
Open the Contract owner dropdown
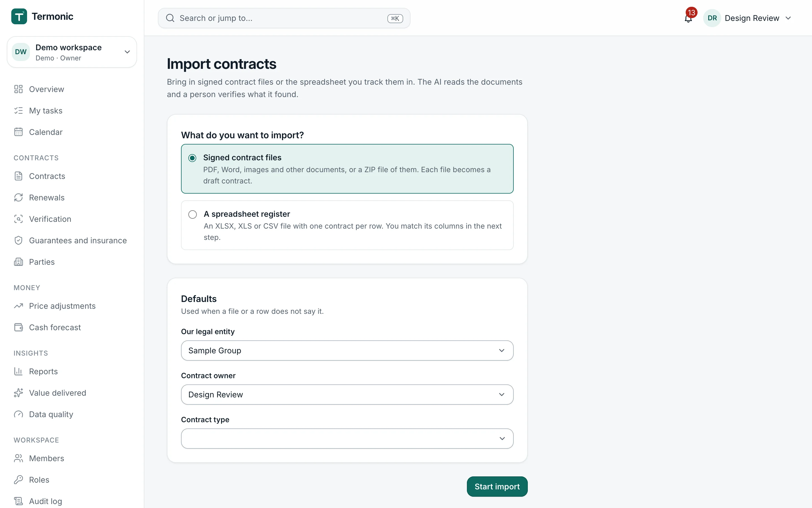[347, 395]
